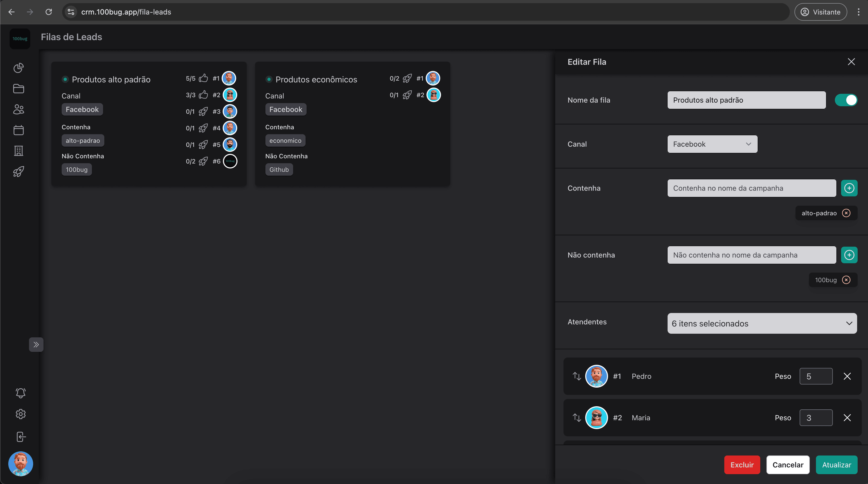This screenshot has width=868, height=484.
Task: Remove the 100bug tag in edit panel
Action: 846,280
